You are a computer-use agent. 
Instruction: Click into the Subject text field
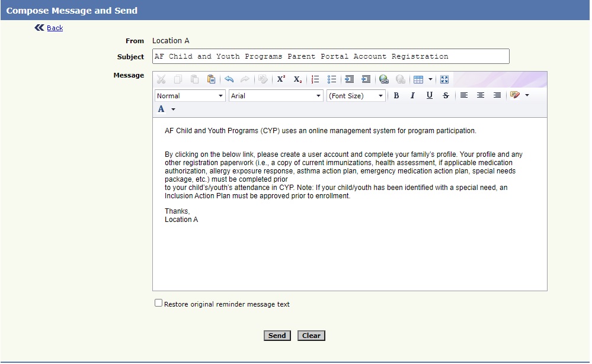pos(331,56)
